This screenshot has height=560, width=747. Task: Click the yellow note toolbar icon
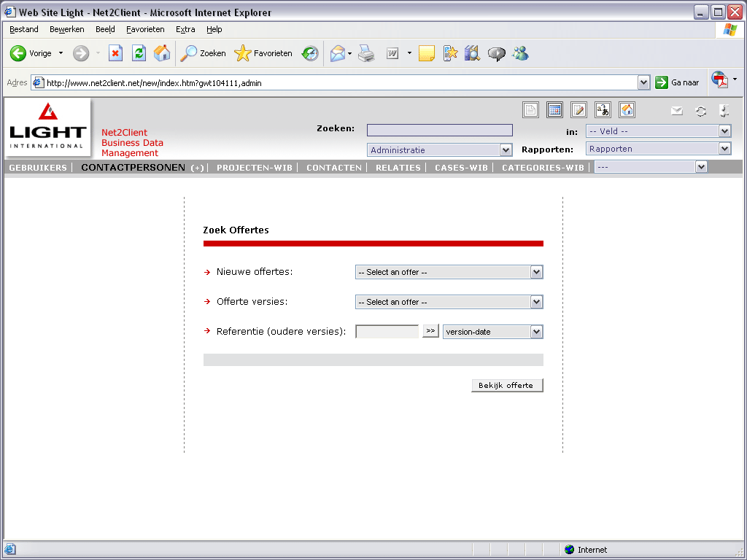coord(426,53)
